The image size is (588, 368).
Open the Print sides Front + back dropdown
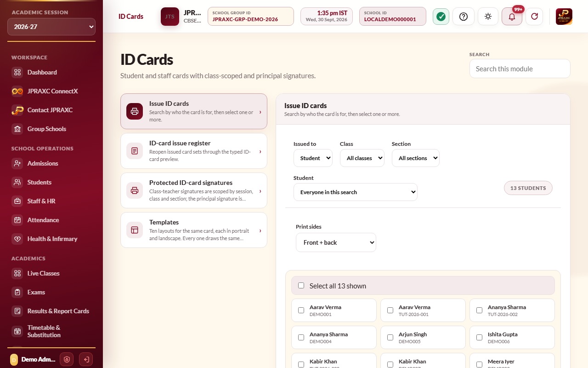336,242
